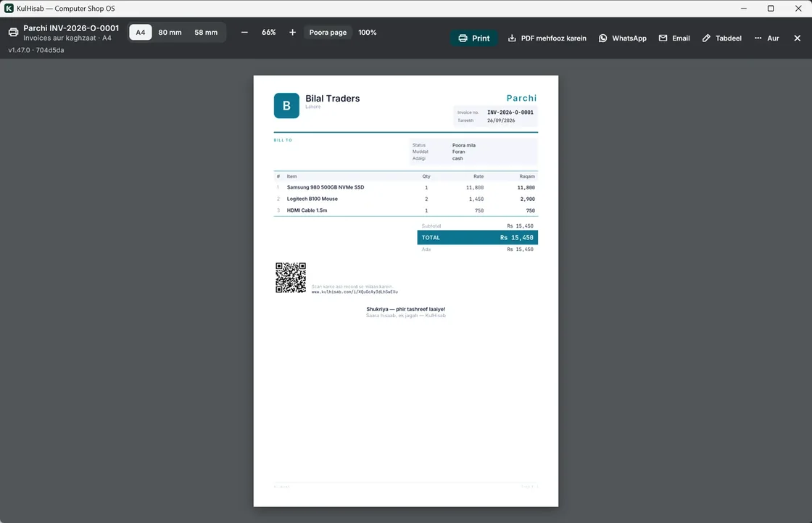Image resolution: width=812 pixels, height=523 pixels.
Task: Click the Samsung 980 500GB NVMe SSD row
Action: click(x=406, y=187)
